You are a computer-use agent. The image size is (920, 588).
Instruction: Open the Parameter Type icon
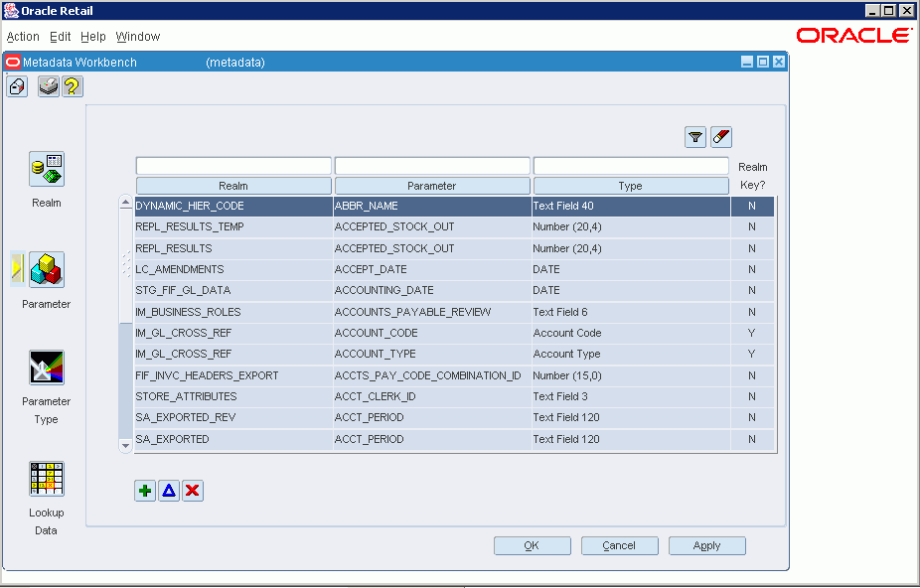[47, 367]
